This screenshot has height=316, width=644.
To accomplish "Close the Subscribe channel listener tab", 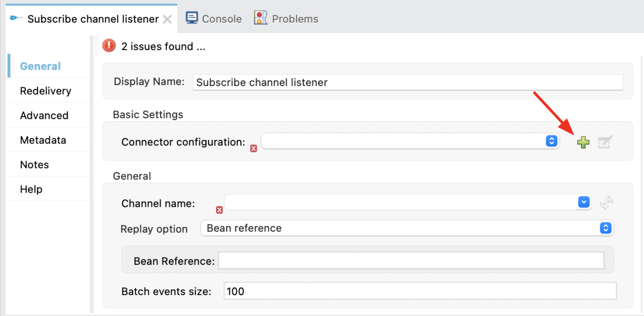I will (x=167, y=19).
